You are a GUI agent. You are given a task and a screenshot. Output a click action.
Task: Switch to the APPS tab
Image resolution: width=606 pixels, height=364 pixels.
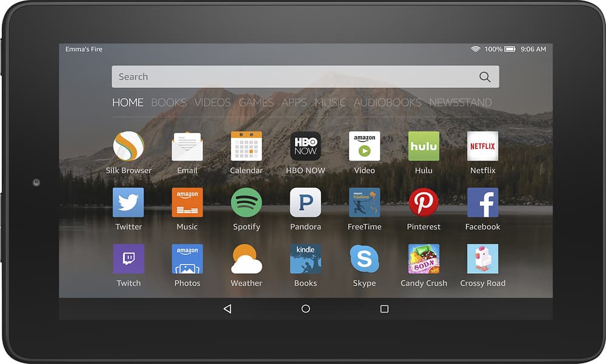coord(294,102)
